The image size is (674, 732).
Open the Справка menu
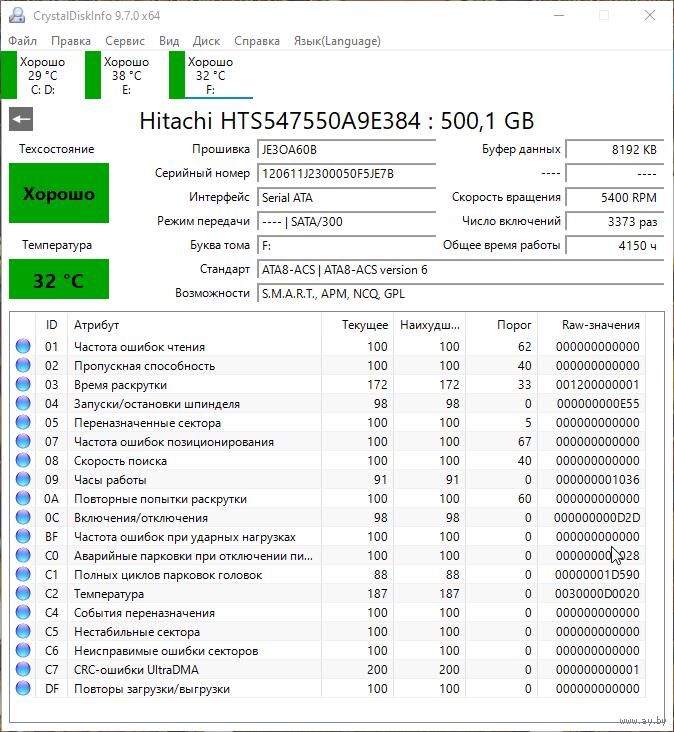tap(257, 41)
